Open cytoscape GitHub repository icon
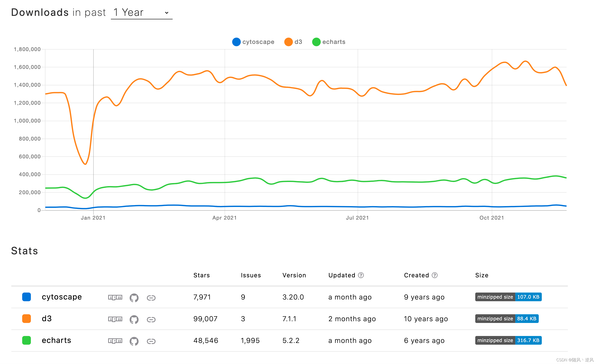Image resolution: width=597 pixels, height=364 pixels. tap(134, 298)
